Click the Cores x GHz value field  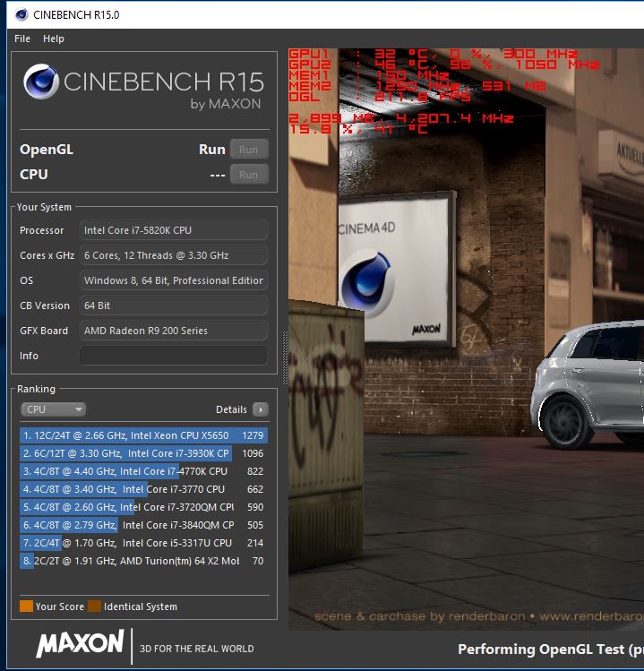point(174,255)
